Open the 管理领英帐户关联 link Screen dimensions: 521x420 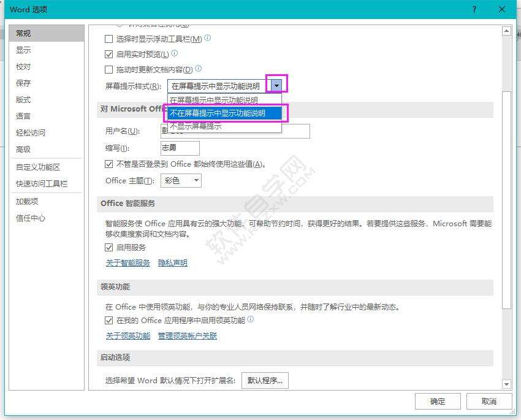(x=188, y=335)
